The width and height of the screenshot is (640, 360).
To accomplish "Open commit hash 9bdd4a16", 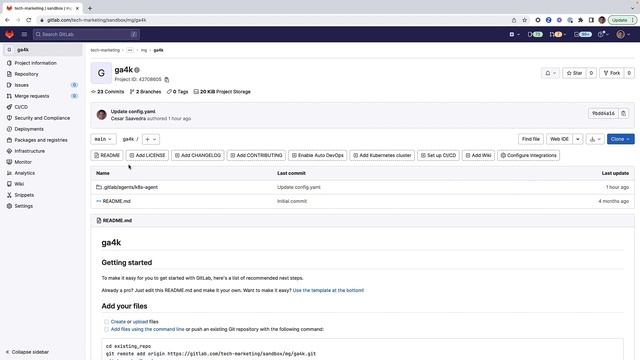I will [x=603, y=113].
